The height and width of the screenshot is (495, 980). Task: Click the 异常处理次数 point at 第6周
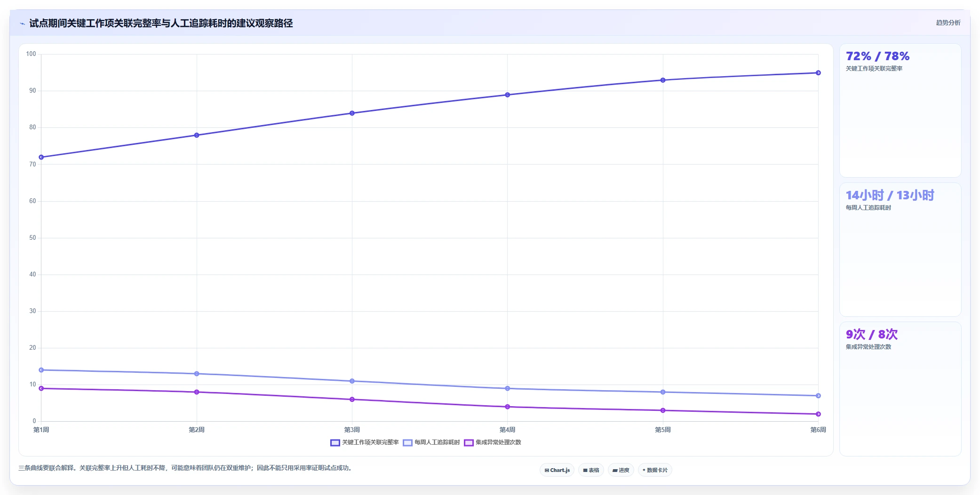[x=818, y=414]
